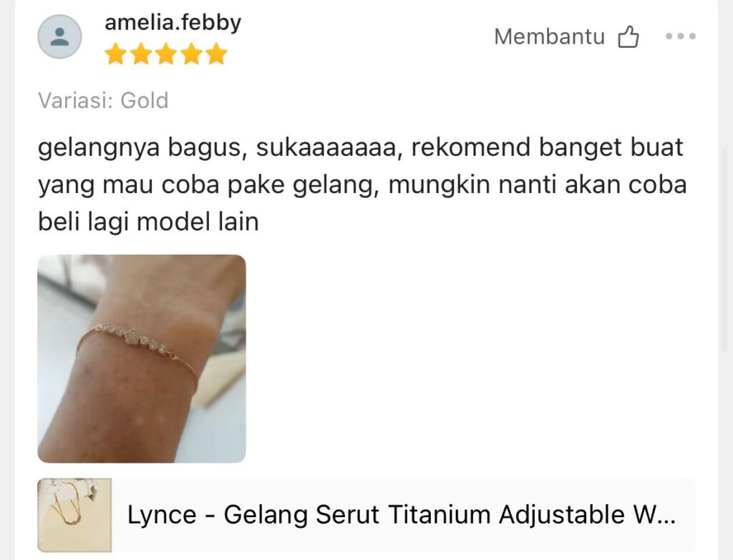Tap the review line starting 'gelangnya bagus'

tap(361, 147)
